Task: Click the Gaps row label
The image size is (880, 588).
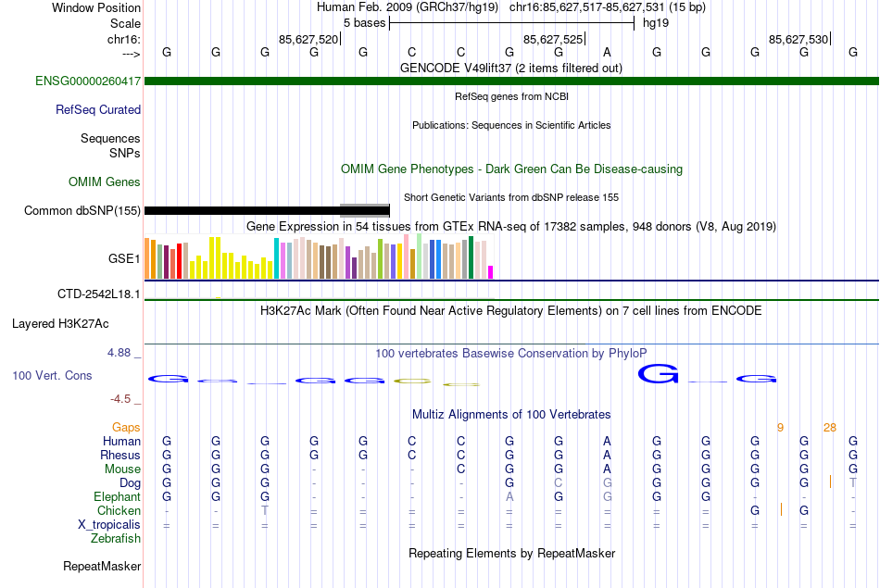Action: pos(126,428)
